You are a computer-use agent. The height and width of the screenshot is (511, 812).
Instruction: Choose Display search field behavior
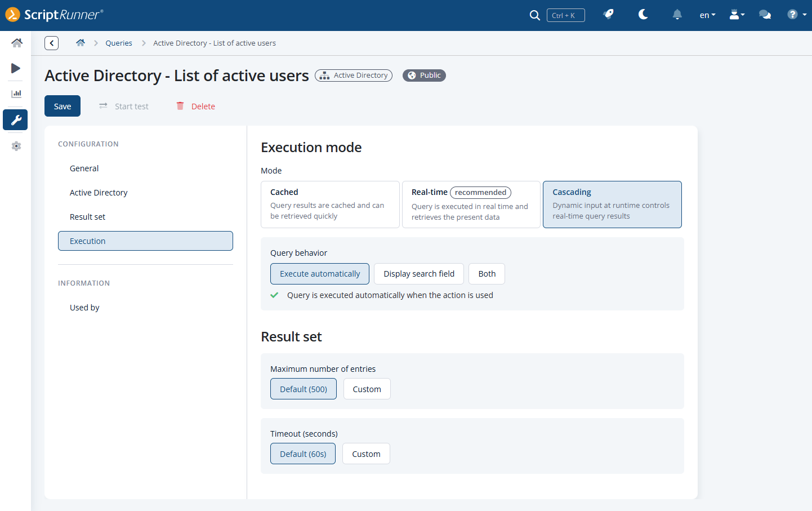pyautogui.click(x=419, y=274)
